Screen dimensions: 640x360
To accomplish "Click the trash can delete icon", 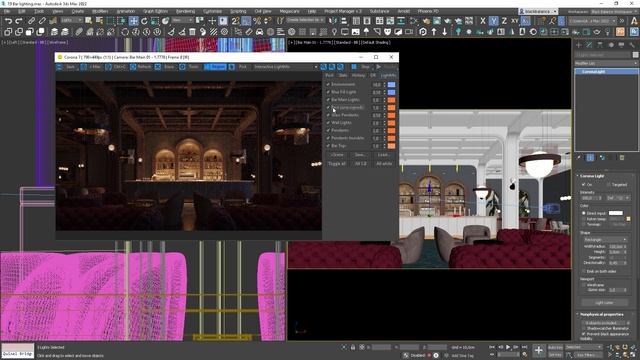I will 192,31.
